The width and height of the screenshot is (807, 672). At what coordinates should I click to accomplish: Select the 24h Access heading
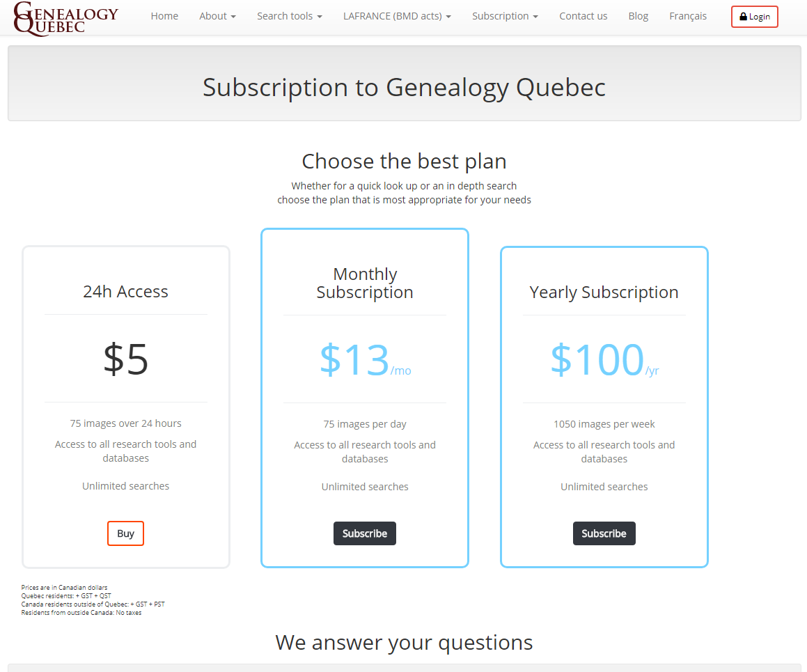click(125, 291)
